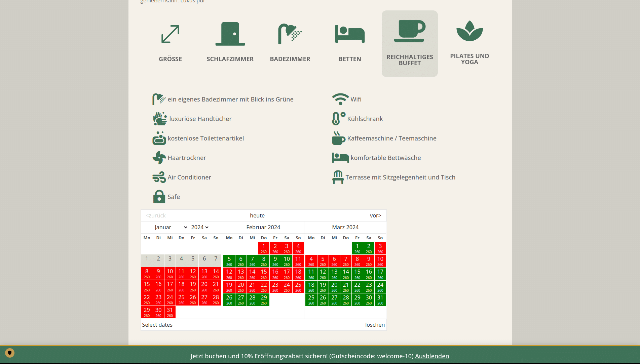This screenshot has height=364, width=640.
Task: Click the Safe padlock icon
Action: pyautogui.click(x=159, y=197)
